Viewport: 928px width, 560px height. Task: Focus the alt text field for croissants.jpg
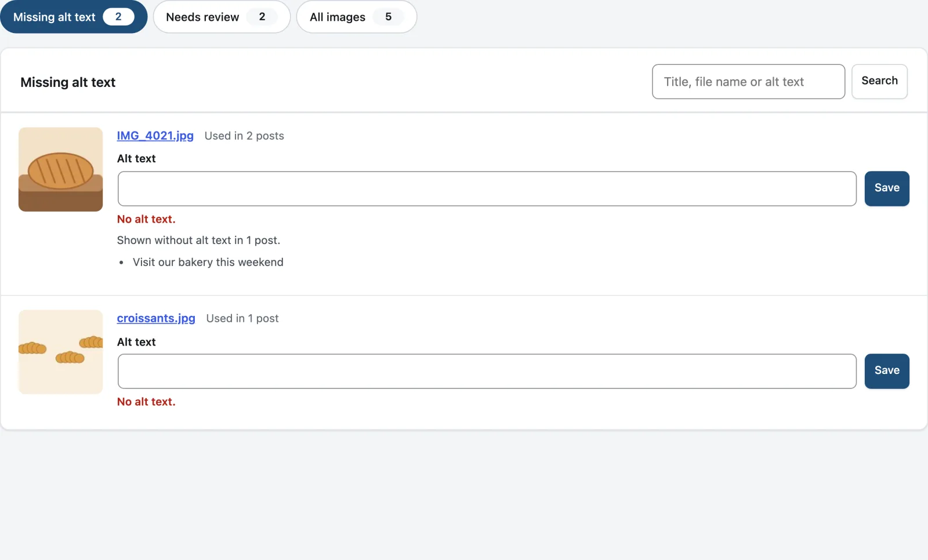(487, 371)
